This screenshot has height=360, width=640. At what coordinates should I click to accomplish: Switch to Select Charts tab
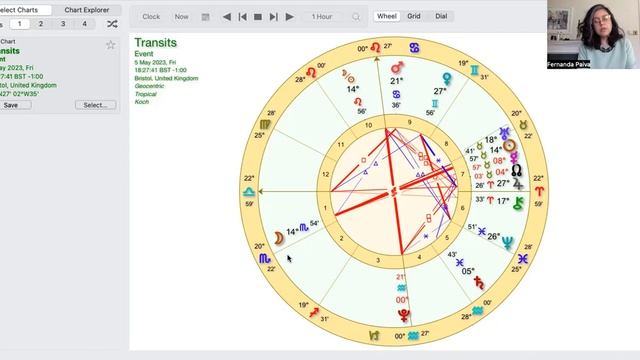pos(20,10)
